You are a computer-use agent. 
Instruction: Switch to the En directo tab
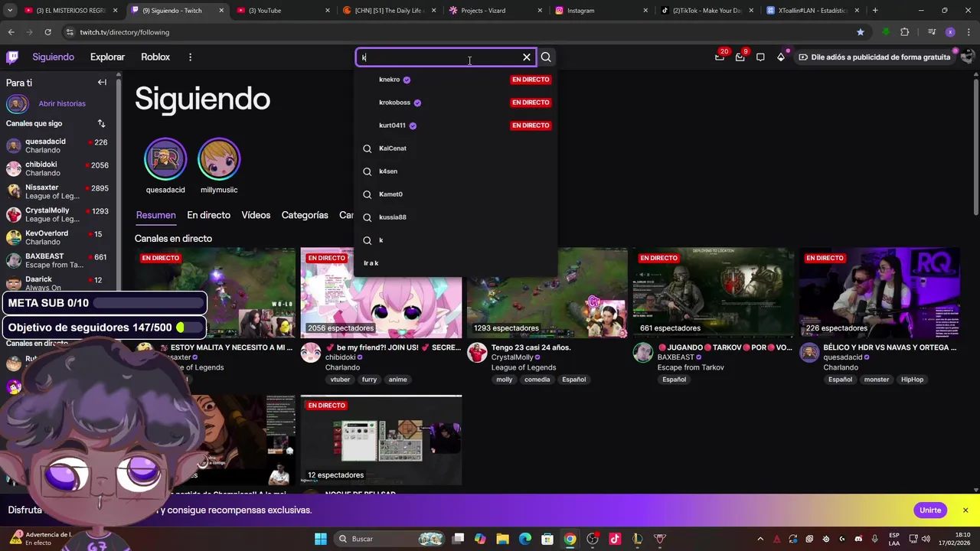pos(208,215)
